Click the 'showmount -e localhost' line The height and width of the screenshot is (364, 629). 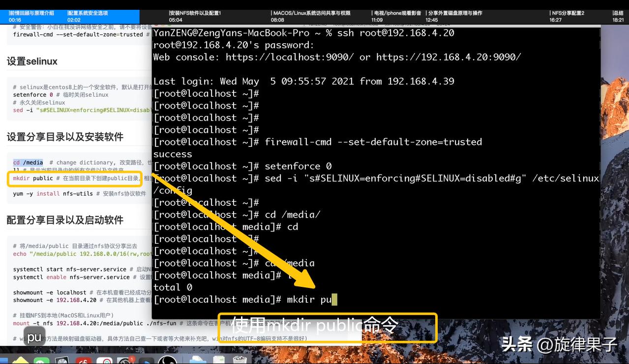(82, 292)
